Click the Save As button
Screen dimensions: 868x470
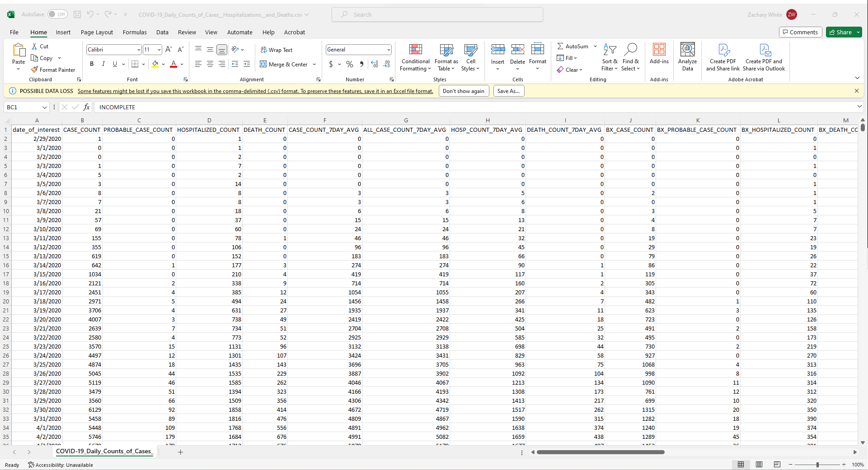pyautogui.click(x=508, y=91)
